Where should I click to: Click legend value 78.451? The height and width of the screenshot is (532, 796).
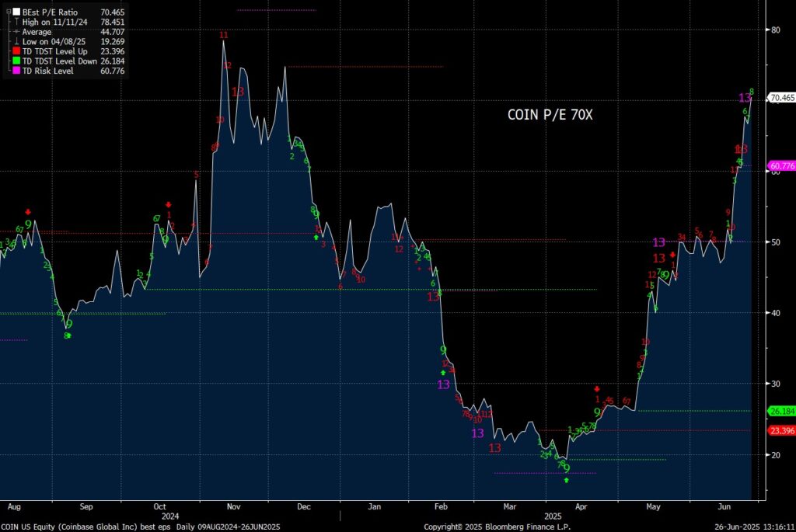click(112, 22)
